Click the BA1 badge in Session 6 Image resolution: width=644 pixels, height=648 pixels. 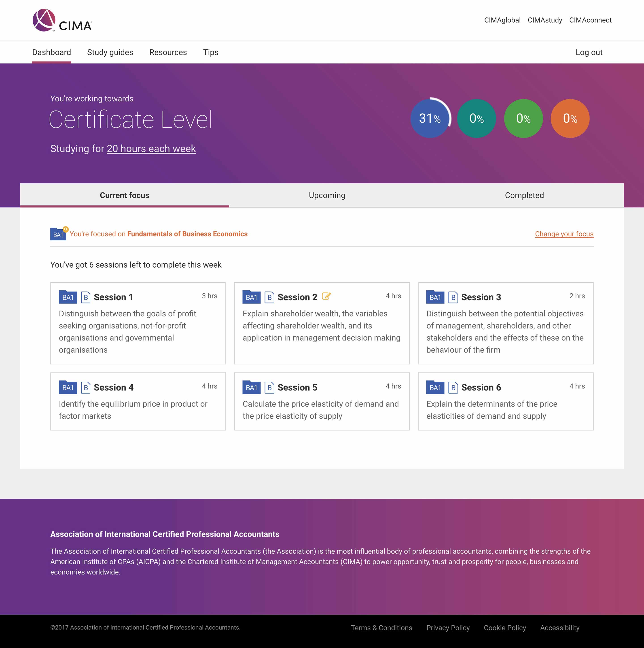click(435, 387)
